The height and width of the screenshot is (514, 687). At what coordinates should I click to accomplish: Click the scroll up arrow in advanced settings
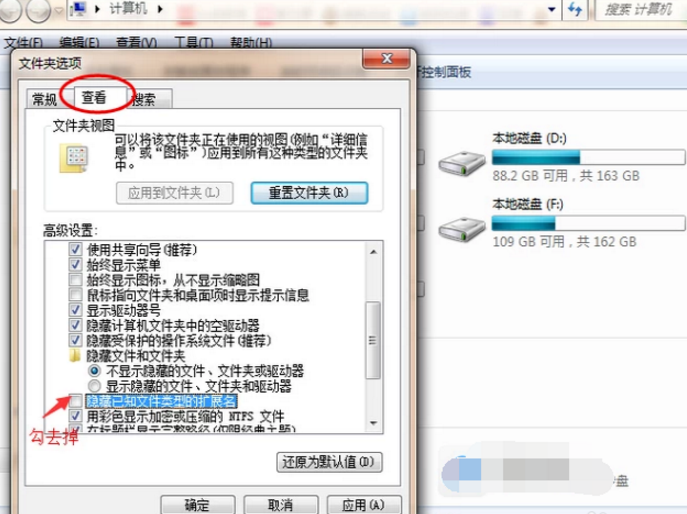click(x=373, y=252)
